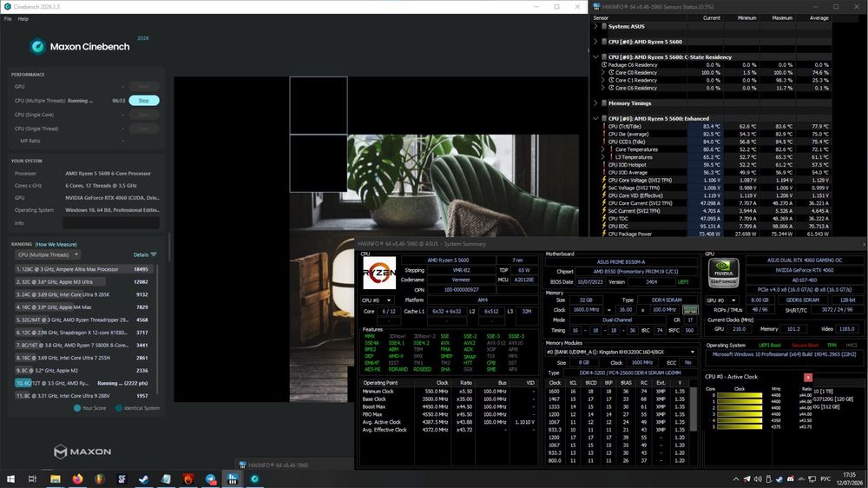
Task: Click the clock icon beside Package C6 Residency
Action: pyautogui.click(x=604, y=65)
